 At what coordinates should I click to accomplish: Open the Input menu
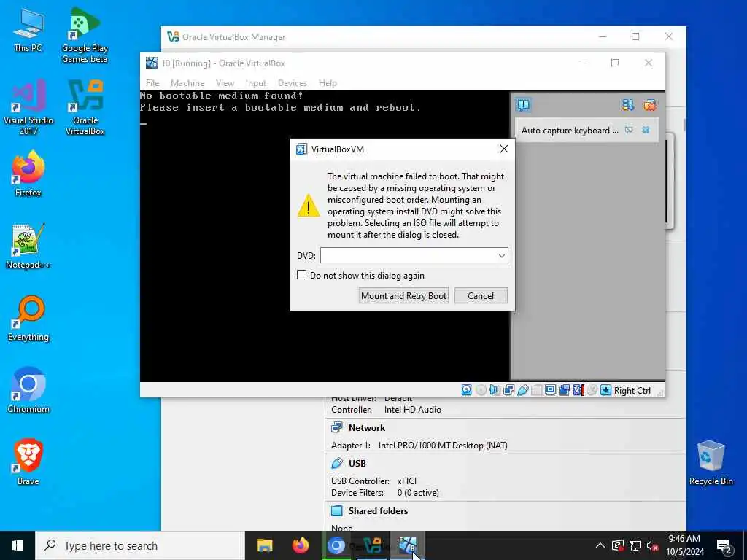256,83
